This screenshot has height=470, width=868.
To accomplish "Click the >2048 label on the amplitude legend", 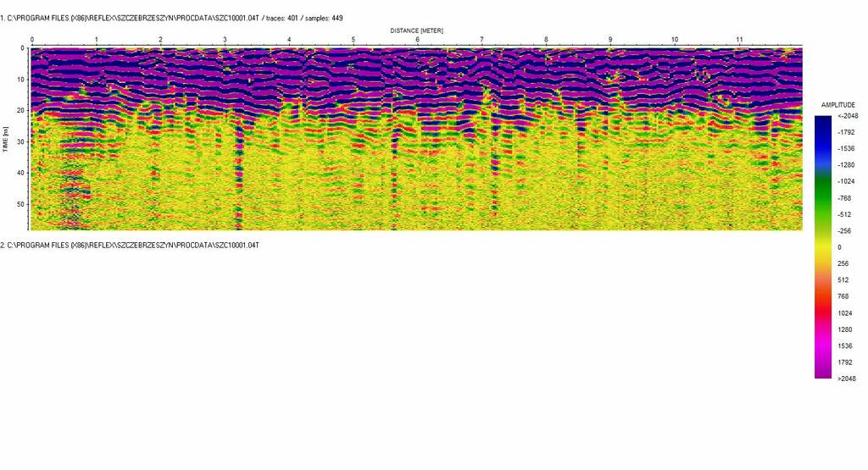I will click(846, 379).
